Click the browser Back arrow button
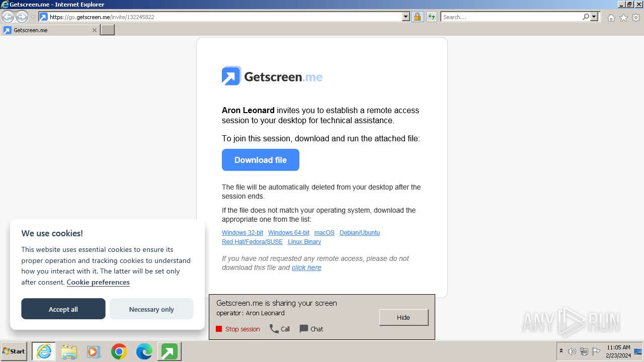 click(8, 17)
